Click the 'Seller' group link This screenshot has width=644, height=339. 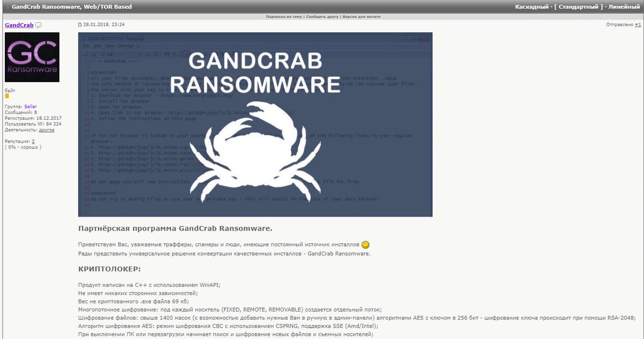point(31,107)
